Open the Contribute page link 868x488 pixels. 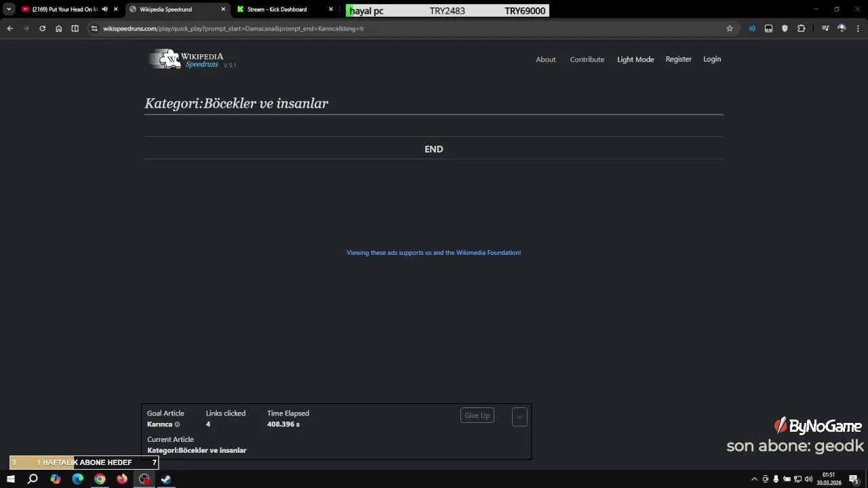click(587, 60)
